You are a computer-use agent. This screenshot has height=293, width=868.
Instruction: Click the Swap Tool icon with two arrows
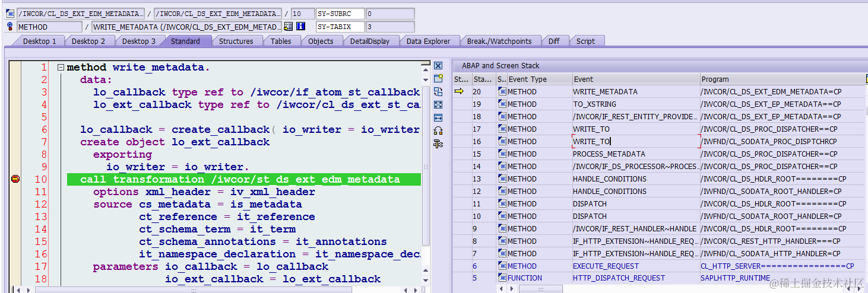[x=438, y=91]
